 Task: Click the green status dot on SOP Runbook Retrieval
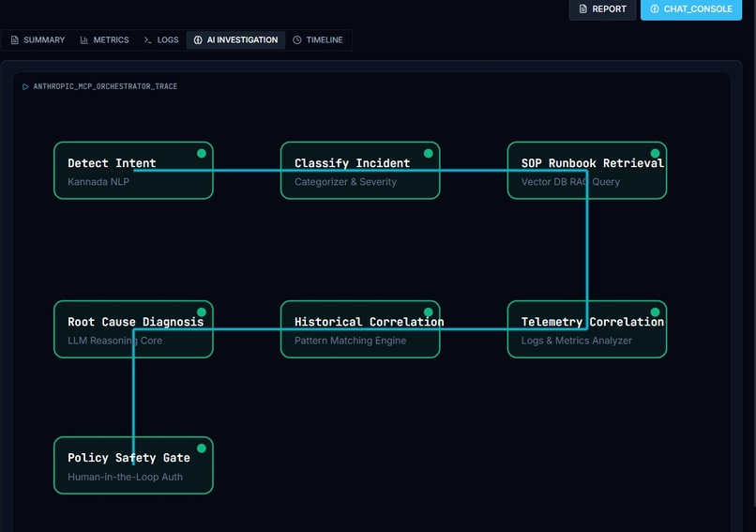tap(655, 153)
